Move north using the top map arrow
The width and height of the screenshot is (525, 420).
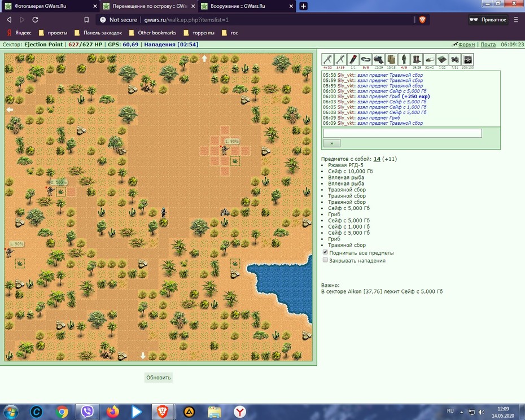(204, 59)
